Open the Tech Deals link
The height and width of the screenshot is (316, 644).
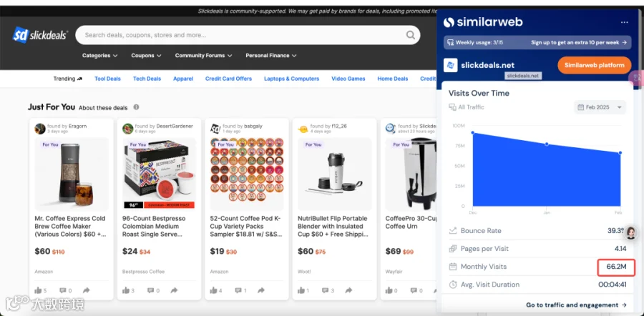point(147,79)
